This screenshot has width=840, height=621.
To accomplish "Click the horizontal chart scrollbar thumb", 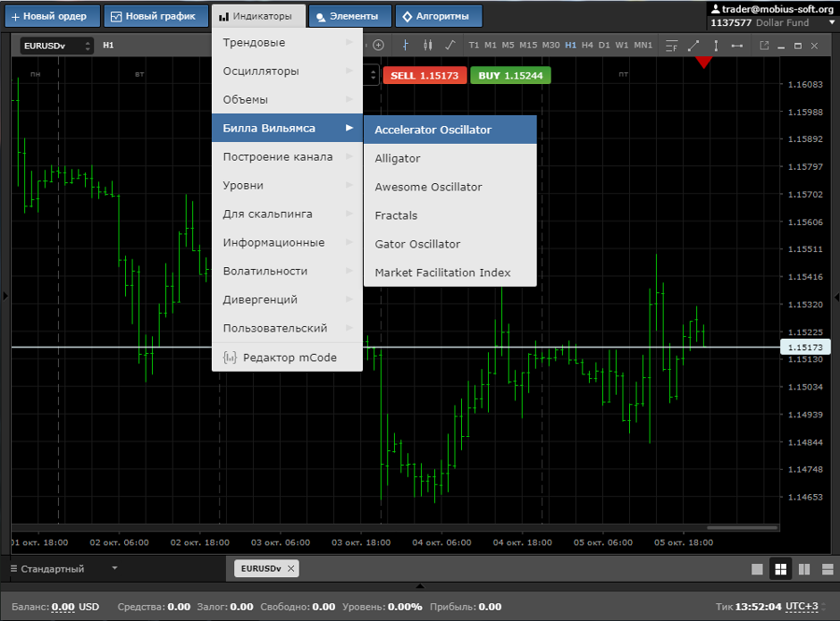I will pyautogui.click(x=742, y=528).
